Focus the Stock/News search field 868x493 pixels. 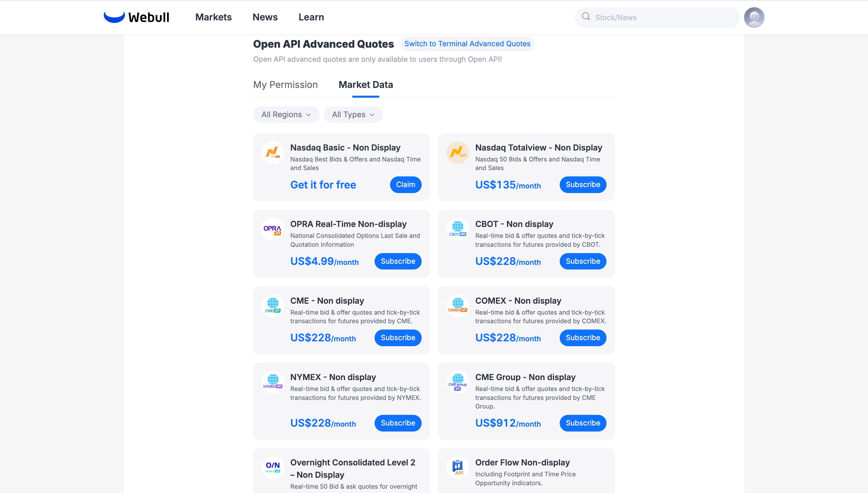[657, 17]
